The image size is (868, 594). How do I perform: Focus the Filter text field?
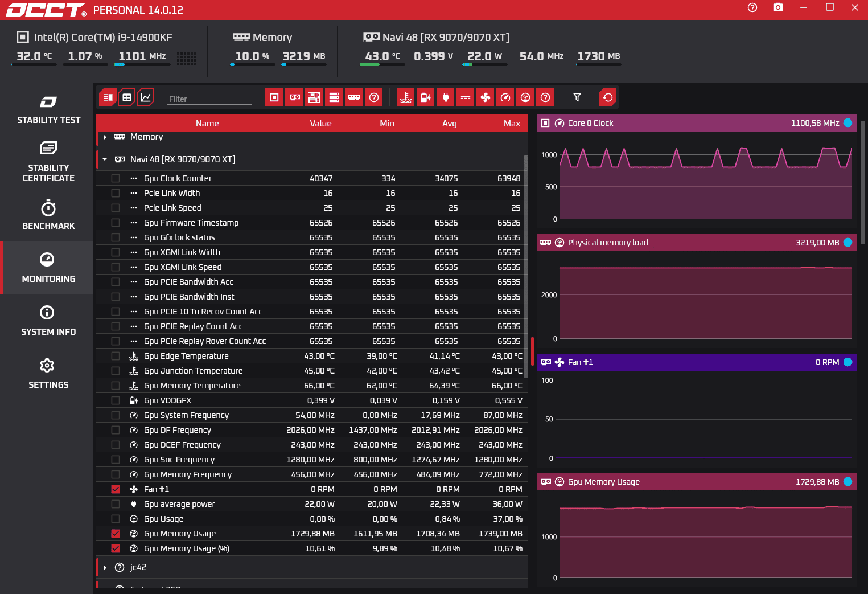[x=209, y=99]
